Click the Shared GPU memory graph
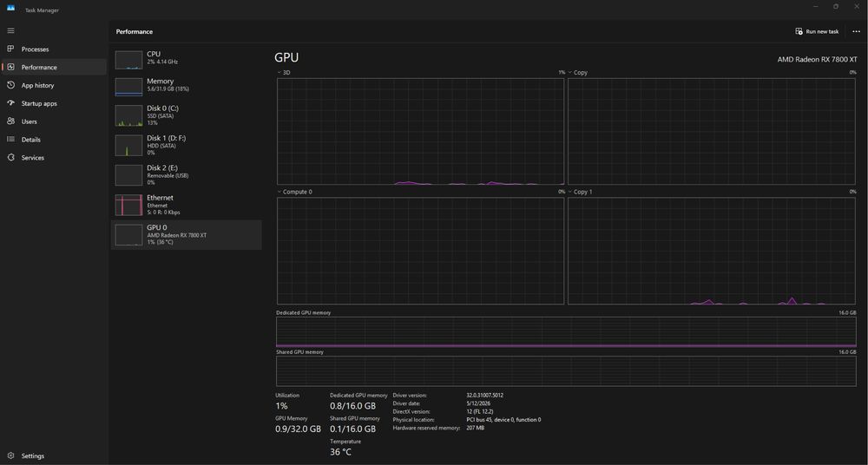 [x=566, y=371]
